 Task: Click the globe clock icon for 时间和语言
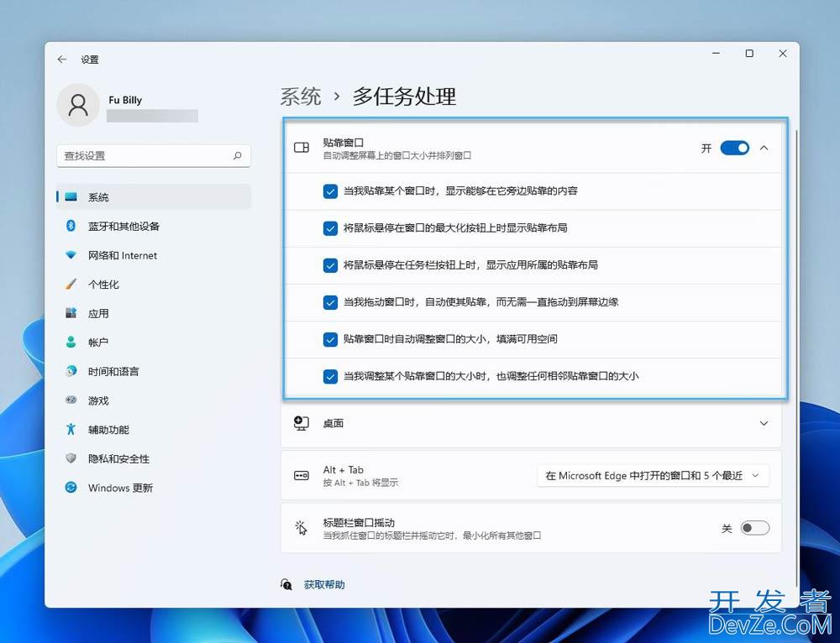point(71,371)
